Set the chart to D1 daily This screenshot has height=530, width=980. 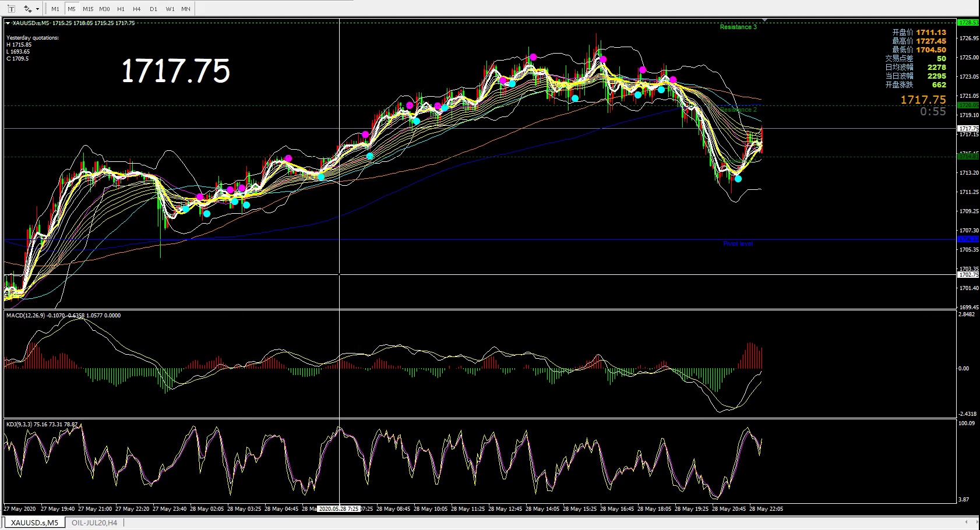point(153,9)
